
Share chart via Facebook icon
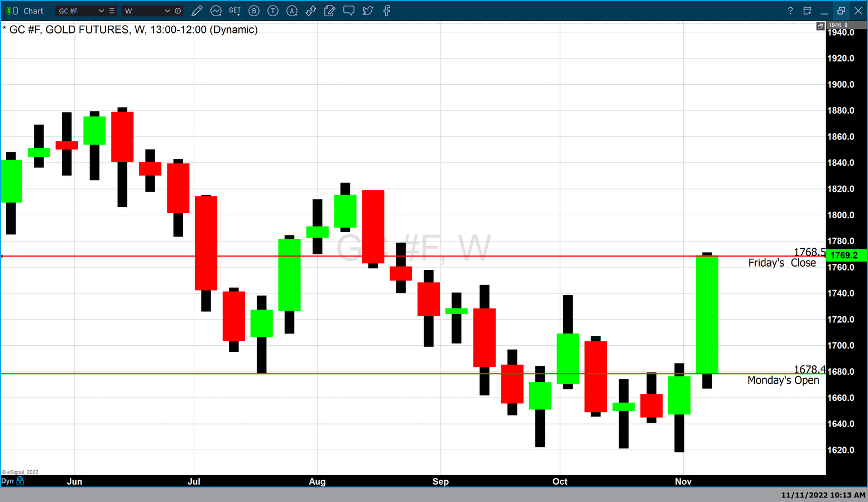click(387, 11)
